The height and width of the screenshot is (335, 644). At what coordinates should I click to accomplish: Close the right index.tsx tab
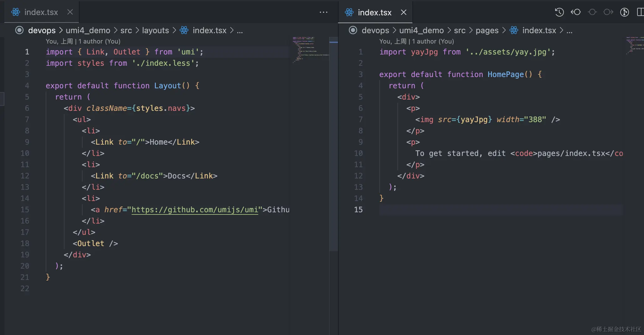pos(404,12)
